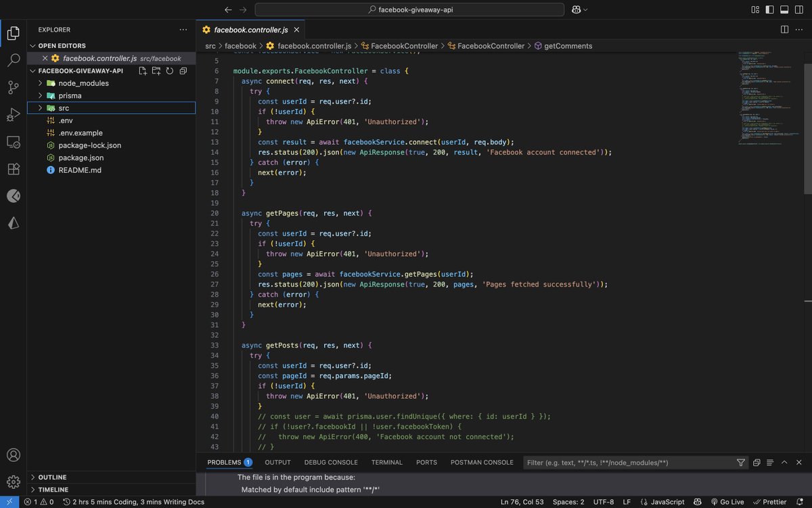Click LF end of line setting
Viewport: 812px width, 508px height.
[627, 502]
